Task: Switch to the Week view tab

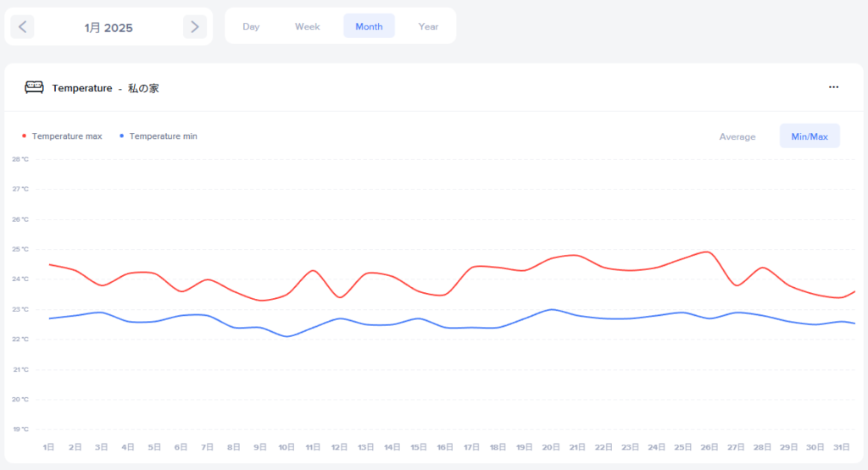Action: click(307, 26)
